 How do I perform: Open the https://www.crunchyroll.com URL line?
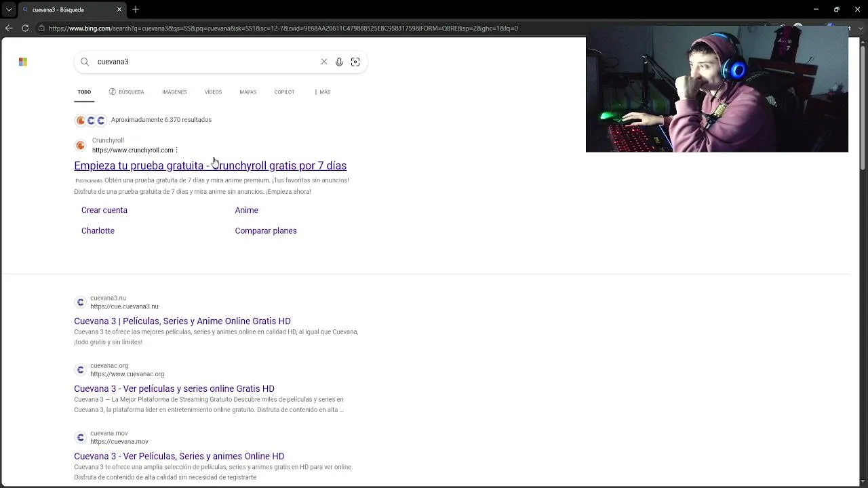(133, 150)
